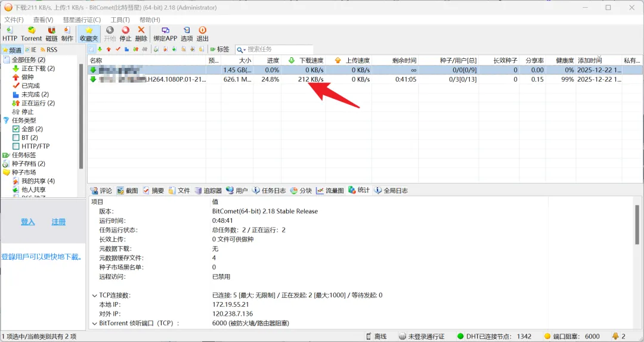The width and height of the screenshot is (644, 342).
Task: Open the 摘要 summary tab
Action: [x=153, y=191]
